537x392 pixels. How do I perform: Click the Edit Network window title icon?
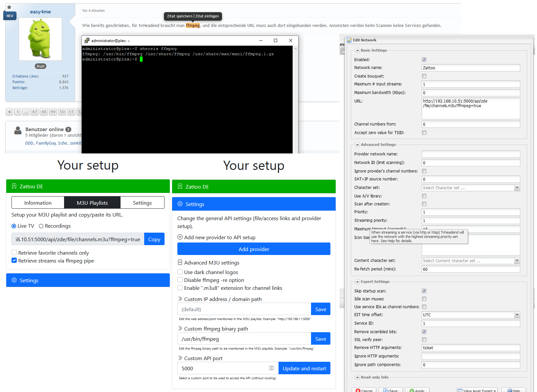click(349, 40)
